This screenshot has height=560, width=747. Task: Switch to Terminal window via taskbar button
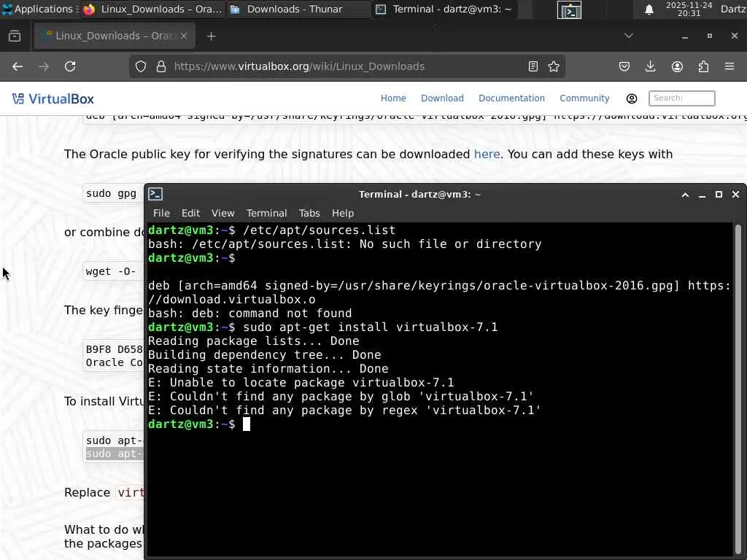[x=444, y=9]
